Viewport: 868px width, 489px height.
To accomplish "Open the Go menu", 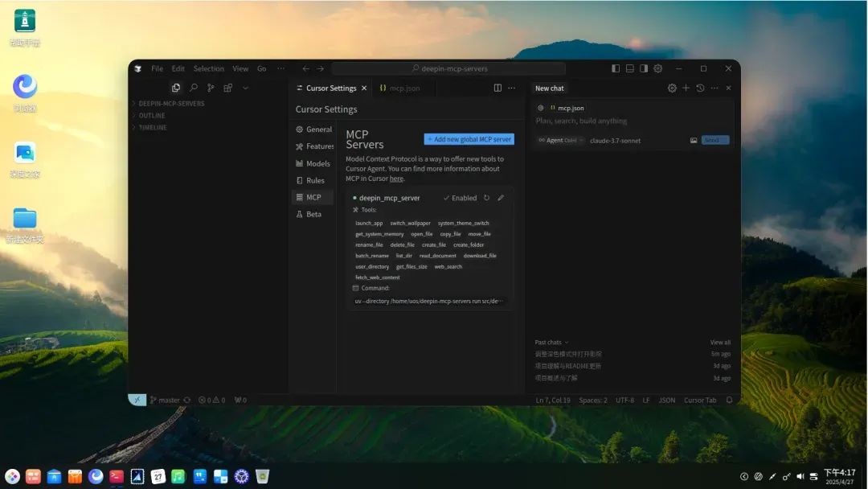I will [262, 68].
